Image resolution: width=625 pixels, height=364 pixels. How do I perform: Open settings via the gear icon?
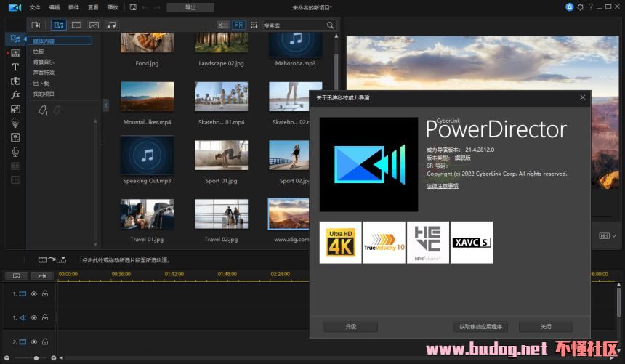(x=580, y=7)
